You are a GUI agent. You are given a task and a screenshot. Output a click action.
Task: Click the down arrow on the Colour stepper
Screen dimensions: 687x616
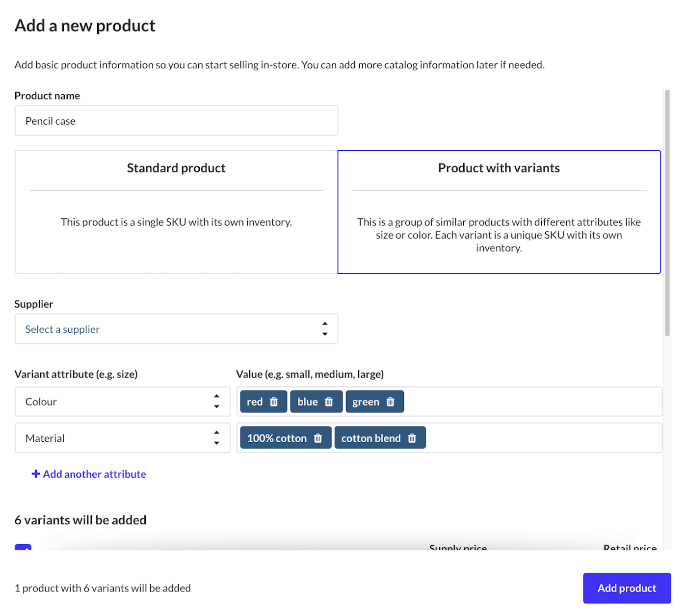click(216, 406)
